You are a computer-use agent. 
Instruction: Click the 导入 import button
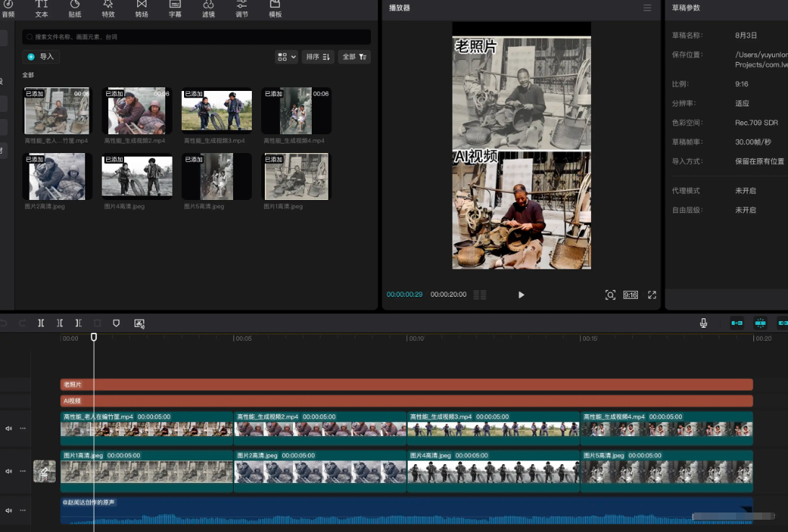40,56
